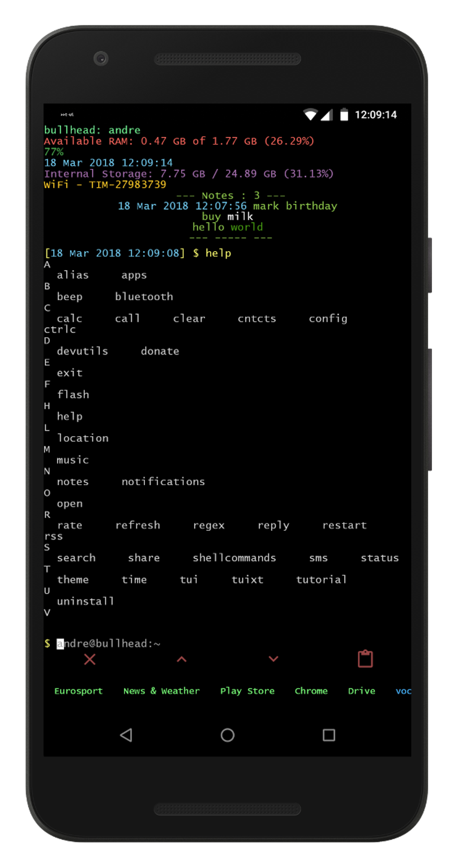Tap the WiFi status icon
This screenshot has width=457, height=868.
click(310, 115)
